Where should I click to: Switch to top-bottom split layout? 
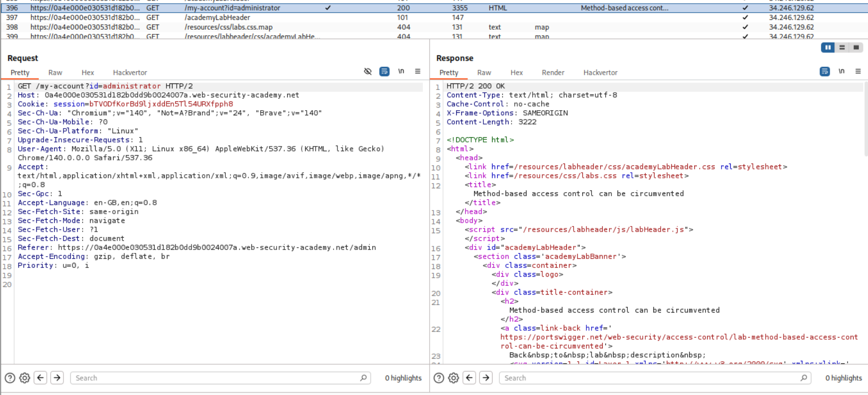(842, 47)
